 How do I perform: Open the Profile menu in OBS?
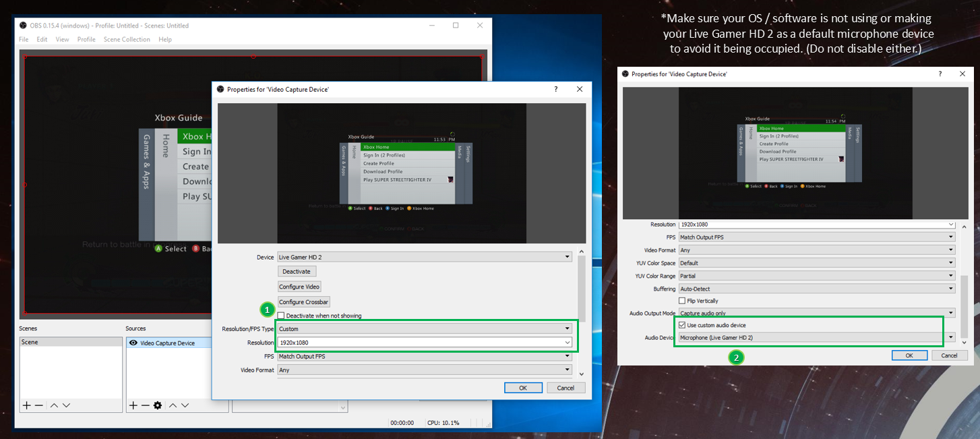(86, 39)
